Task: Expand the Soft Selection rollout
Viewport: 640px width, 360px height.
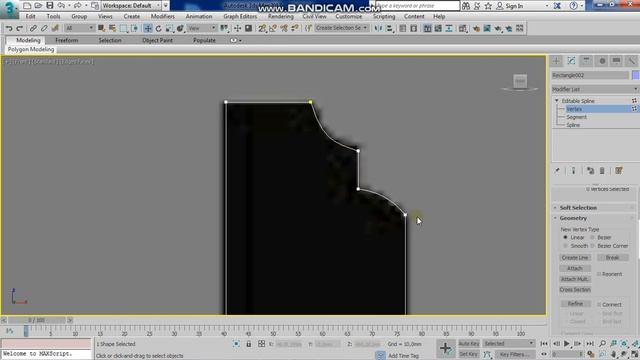Action: 578,208
